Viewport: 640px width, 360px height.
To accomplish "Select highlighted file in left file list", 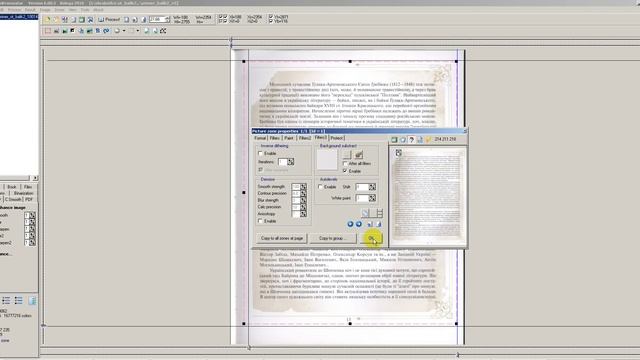I will 19,17.
